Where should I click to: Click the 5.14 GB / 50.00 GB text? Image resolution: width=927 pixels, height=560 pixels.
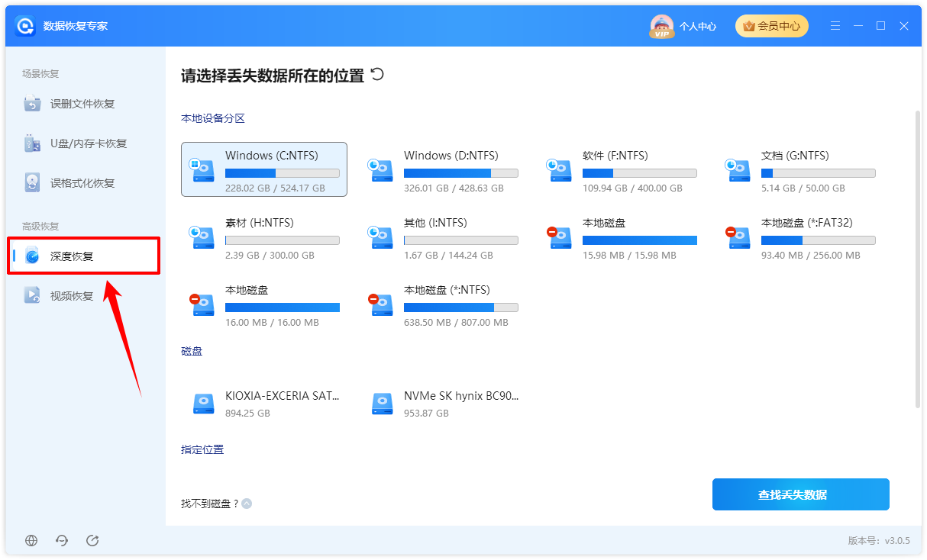pos(803,188)
